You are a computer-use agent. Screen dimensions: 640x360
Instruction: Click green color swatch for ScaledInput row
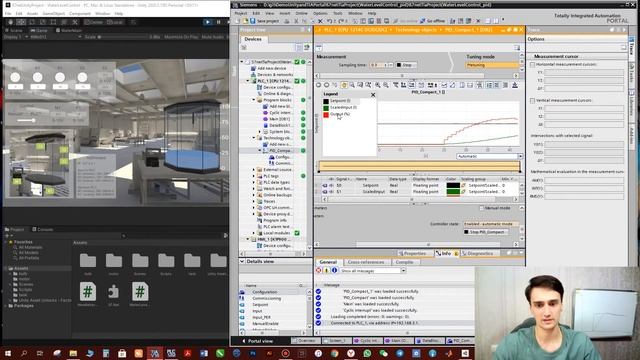(453, 191)
